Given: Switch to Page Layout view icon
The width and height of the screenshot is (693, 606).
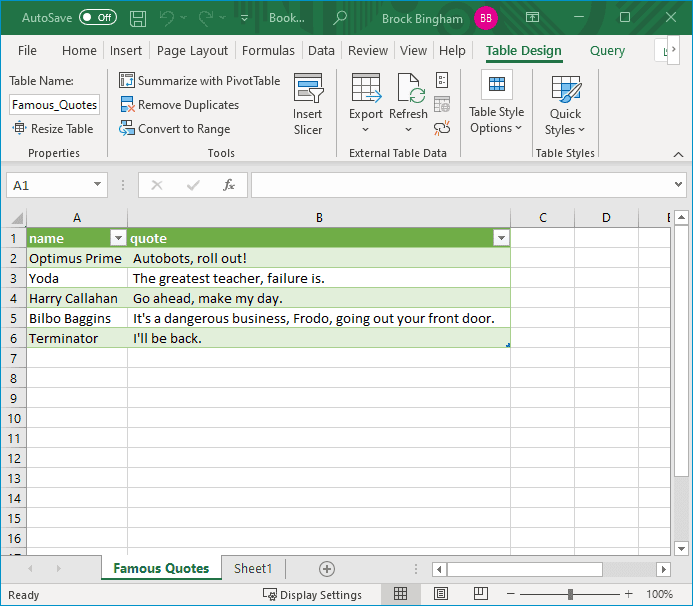Looking at the screenshot, I should click(x=441, y=594).
